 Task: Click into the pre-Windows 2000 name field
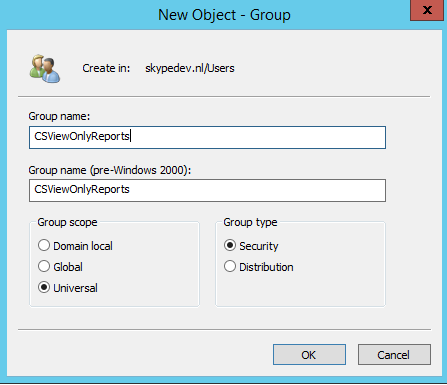(207, 190)
